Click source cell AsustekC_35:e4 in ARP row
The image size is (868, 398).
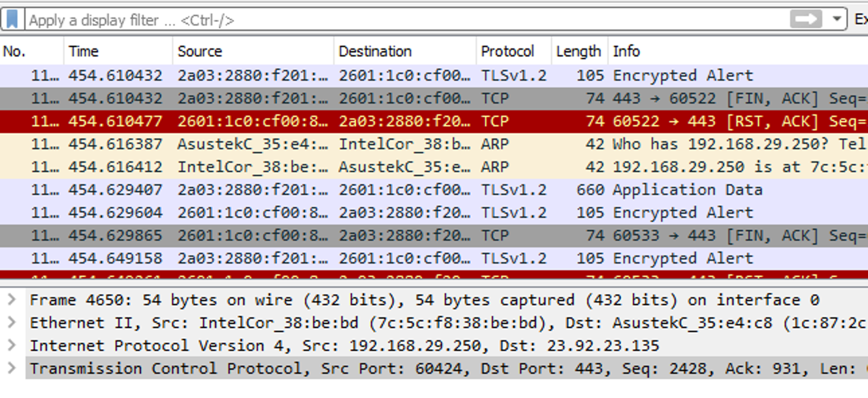pos(253,144)
